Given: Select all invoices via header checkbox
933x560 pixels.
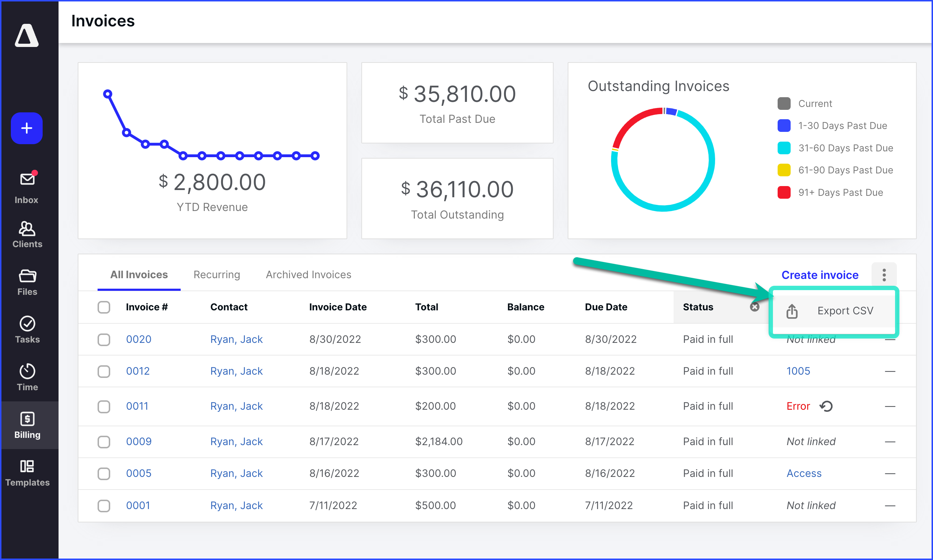Looking at the screenshot, I should click(103, 307).
